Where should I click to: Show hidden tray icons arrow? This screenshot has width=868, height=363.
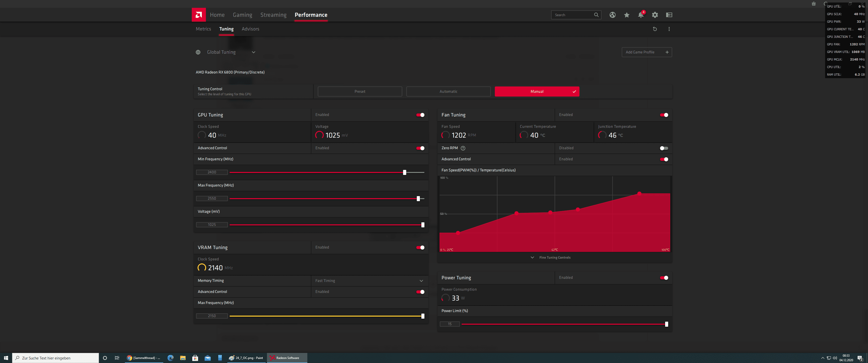pos(823,358)
